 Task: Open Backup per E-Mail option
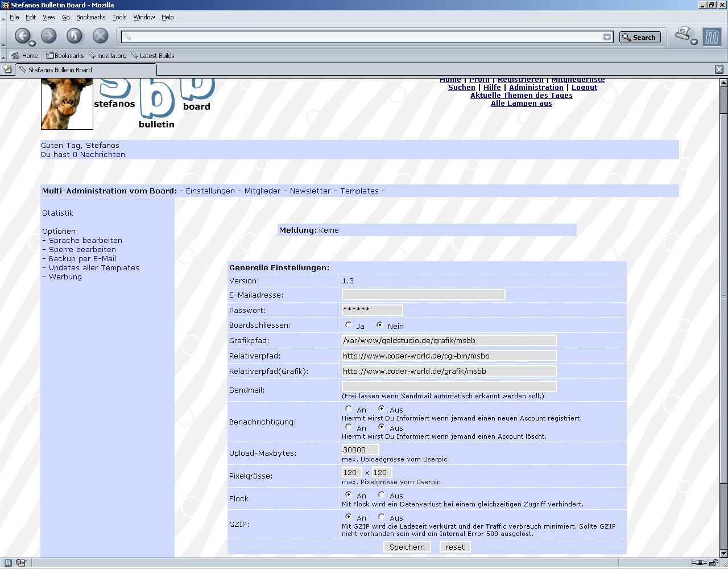click(x=82, y=259)
